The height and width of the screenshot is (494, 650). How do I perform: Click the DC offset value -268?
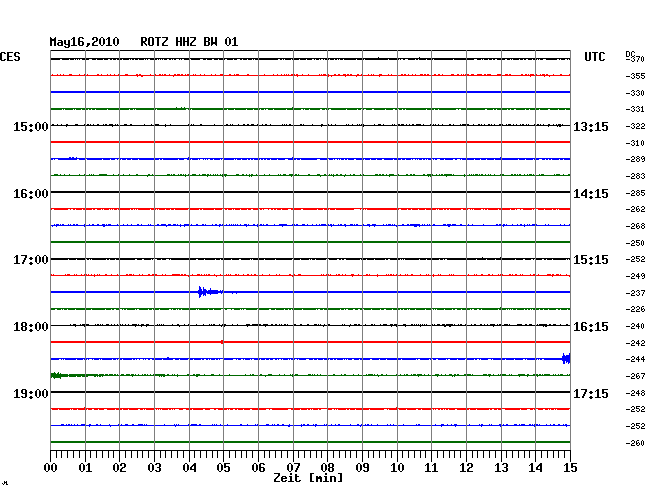(635, 226)
